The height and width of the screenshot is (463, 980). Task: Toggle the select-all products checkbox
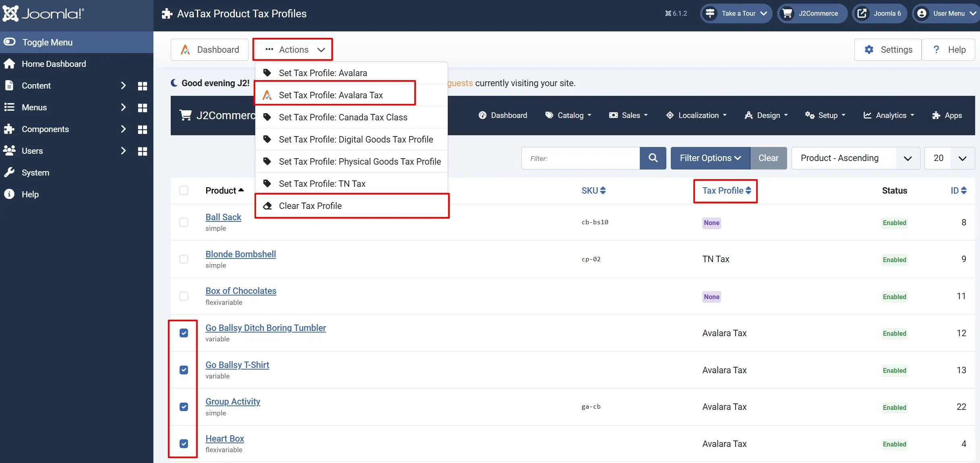pos(184,190)
